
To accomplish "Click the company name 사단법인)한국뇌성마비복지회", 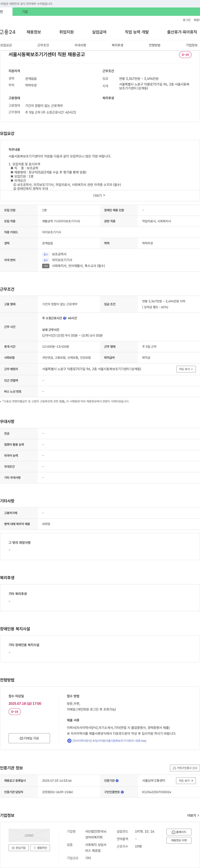I will pos(96,834).
